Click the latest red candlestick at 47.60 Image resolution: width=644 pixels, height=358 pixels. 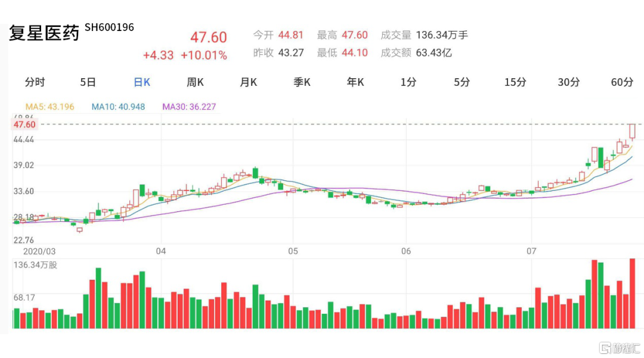[x=633, y=131]
